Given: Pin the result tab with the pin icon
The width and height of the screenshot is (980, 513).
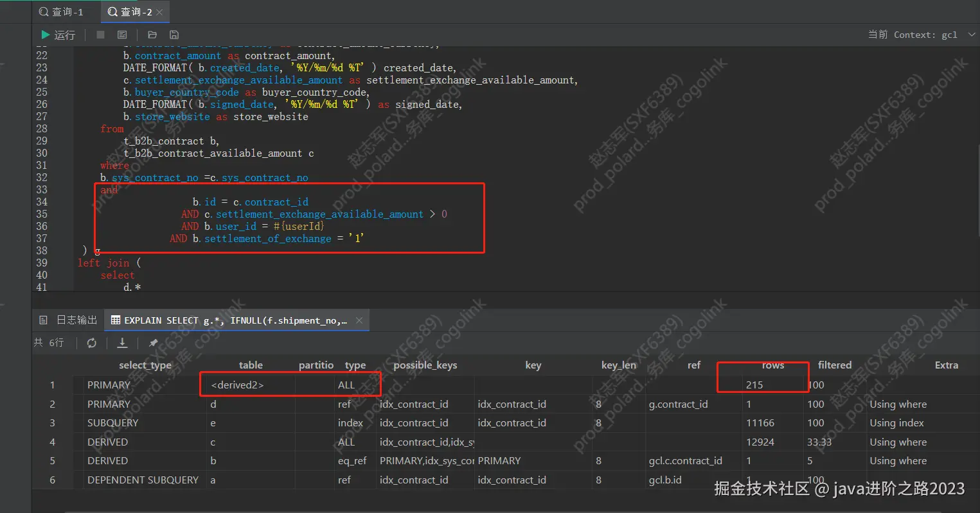Looking at the screenshot, I should click(x=153, y=343).
